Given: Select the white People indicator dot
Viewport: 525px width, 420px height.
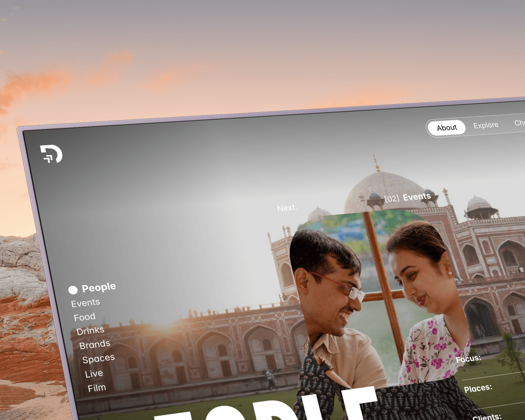Looking at the screenshot, I should (x=73, y=290).
